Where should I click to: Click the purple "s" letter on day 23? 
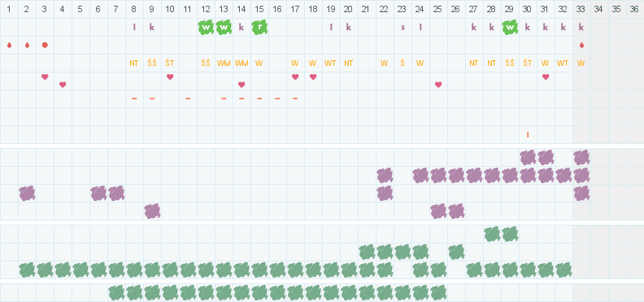coord(403,28)
